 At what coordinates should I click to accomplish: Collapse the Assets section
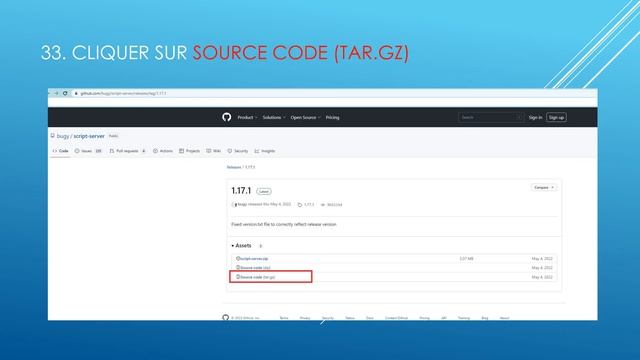pos(241,246)
